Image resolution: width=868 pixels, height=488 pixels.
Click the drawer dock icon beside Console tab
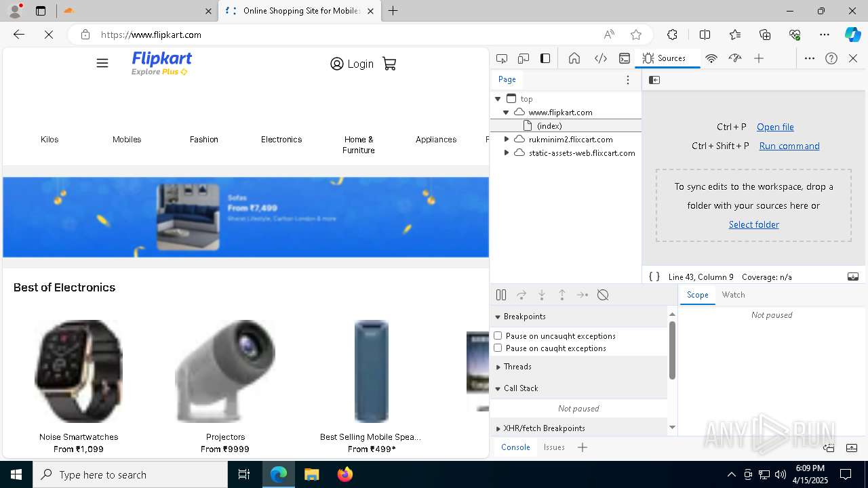829,447
